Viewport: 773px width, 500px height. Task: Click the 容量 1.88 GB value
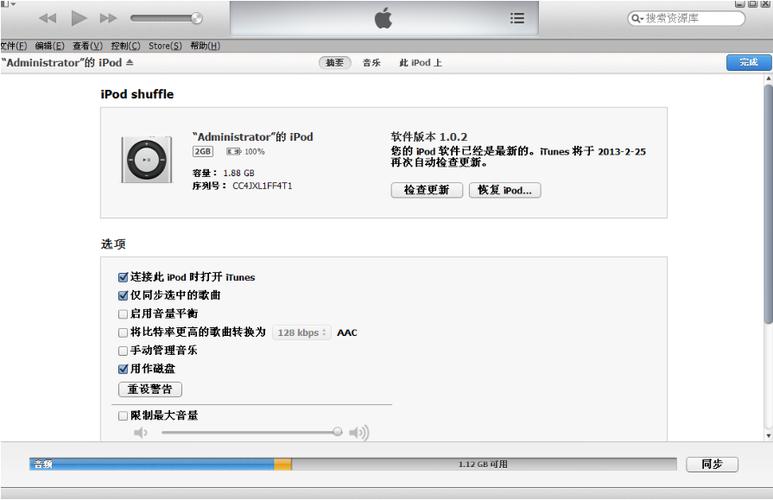pyautogui.click(x=239, y=173)
